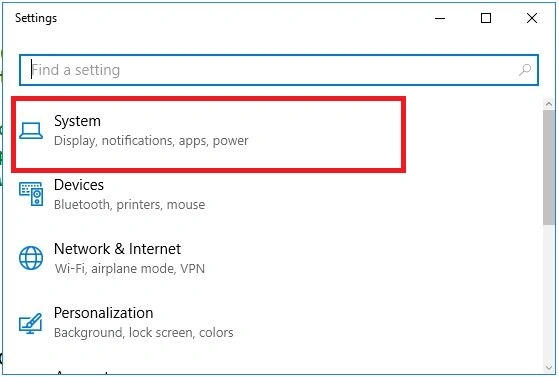The width and height of the screenshot is (559, 377).
Task: Click the magnifier search icon
Action: 525,70
